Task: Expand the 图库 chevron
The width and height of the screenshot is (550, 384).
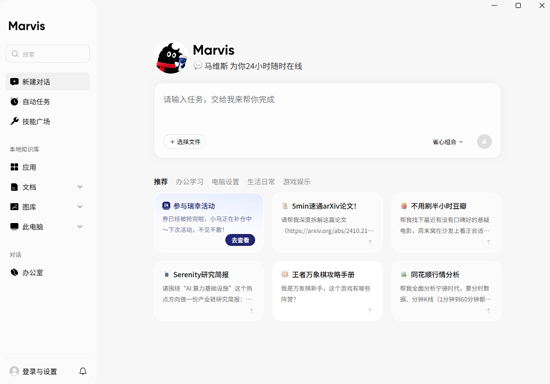Action: point(80,207)
